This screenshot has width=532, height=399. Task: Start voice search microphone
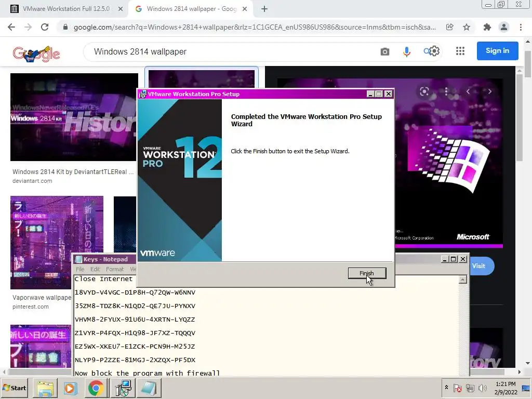(406, 51)
